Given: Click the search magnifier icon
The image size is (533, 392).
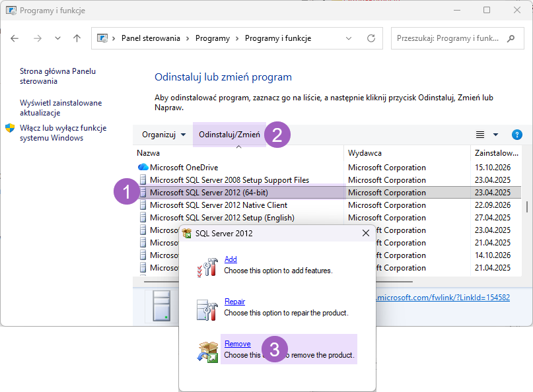Looking at the screenshot, I should click(x=511, y=38).
